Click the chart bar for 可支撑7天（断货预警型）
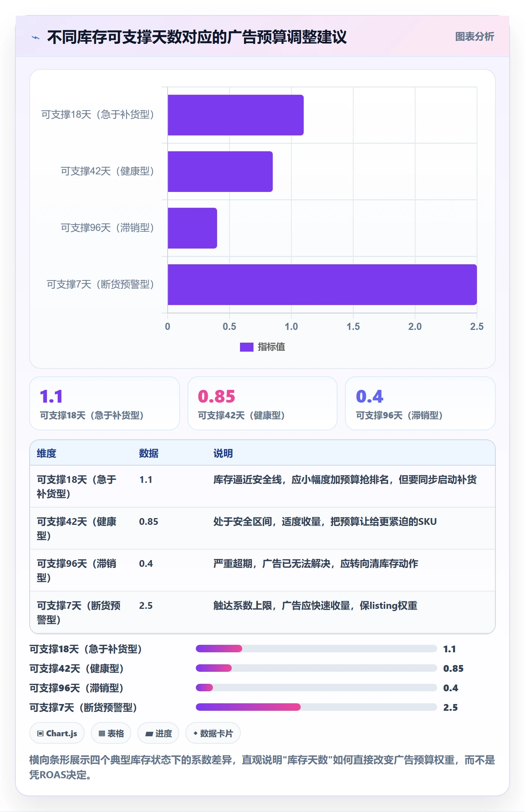Image resolution: width=525 pixels, height=812 pixels. point(322,285)
